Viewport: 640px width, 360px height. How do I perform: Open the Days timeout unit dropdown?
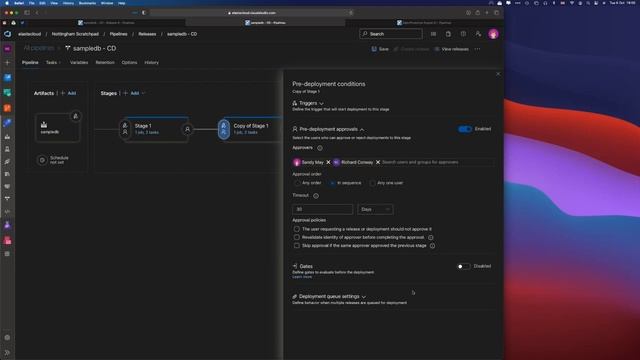click(x=375, y=209)
